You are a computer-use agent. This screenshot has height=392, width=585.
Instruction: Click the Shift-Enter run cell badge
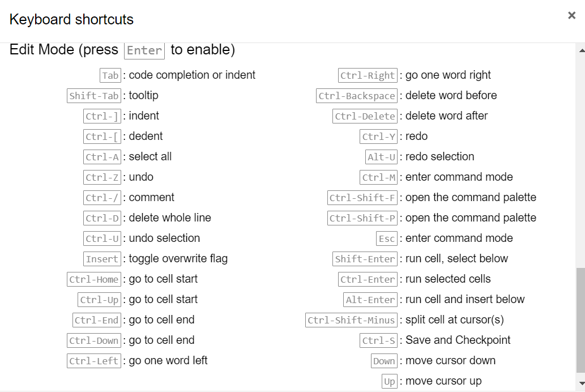(x=365, y=259)
